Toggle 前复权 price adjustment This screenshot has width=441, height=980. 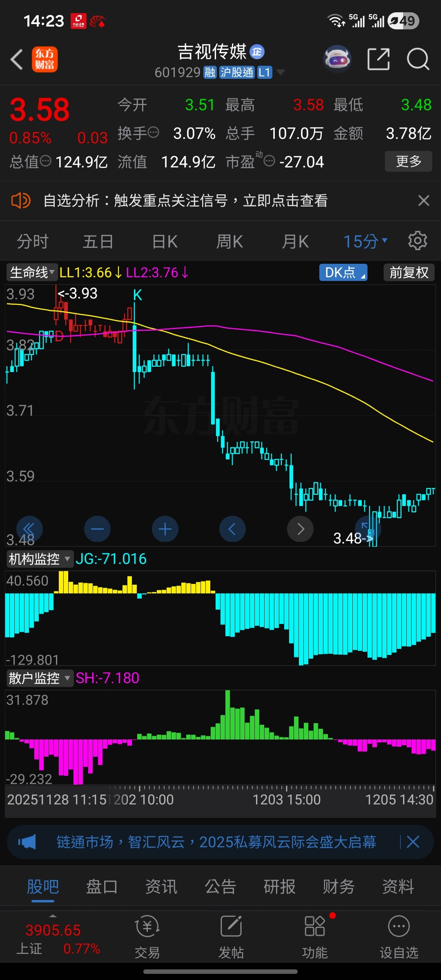click(409, 272)
